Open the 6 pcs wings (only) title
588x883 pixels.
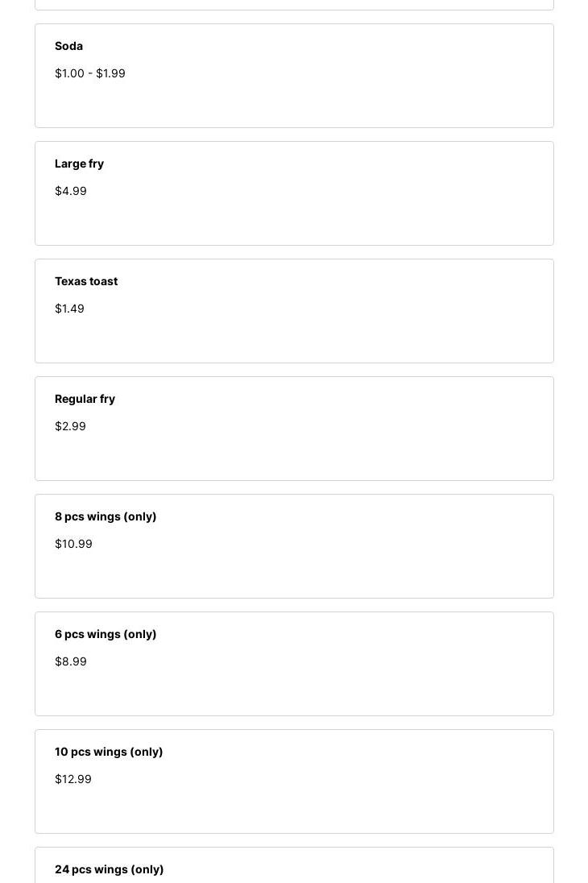(106, 634)
